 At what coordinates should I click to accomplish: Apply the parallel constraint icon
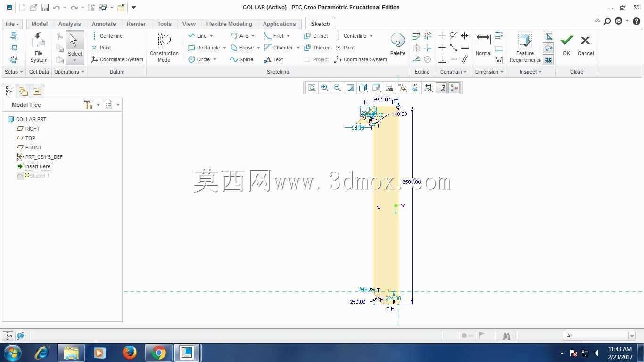pyautogui.click(x=464, y=59)
